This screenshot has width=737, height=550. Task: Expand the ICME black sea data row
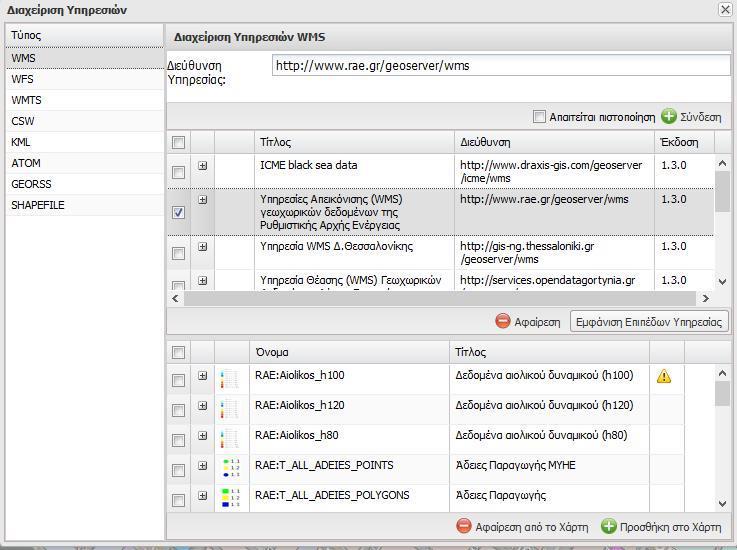coord(203,165)
